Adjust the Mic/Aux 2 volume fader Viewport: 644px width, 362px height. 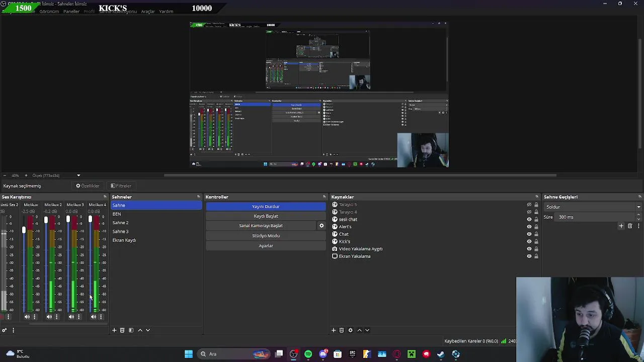pyautogui.click(x=46, y=220)
